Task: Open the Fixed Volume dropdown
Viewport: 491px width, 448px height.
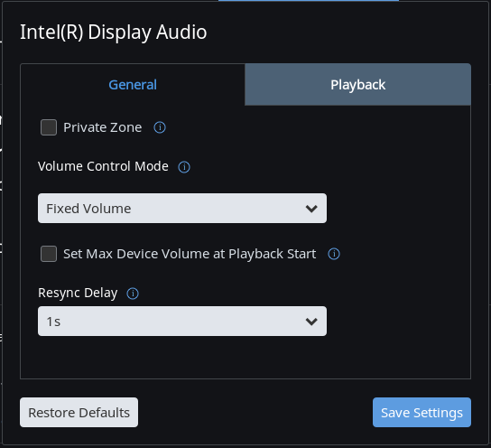Action: [182, 209]
